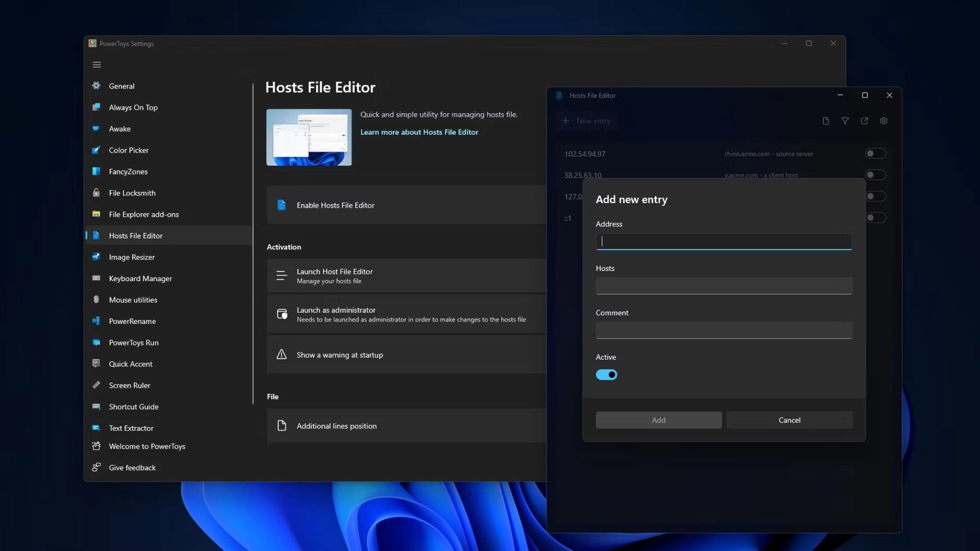The width and height of the screenshot is (980, 551).
Task: Open the filter icon in Hosts File Editor toolbar
Action: point(845,121)
